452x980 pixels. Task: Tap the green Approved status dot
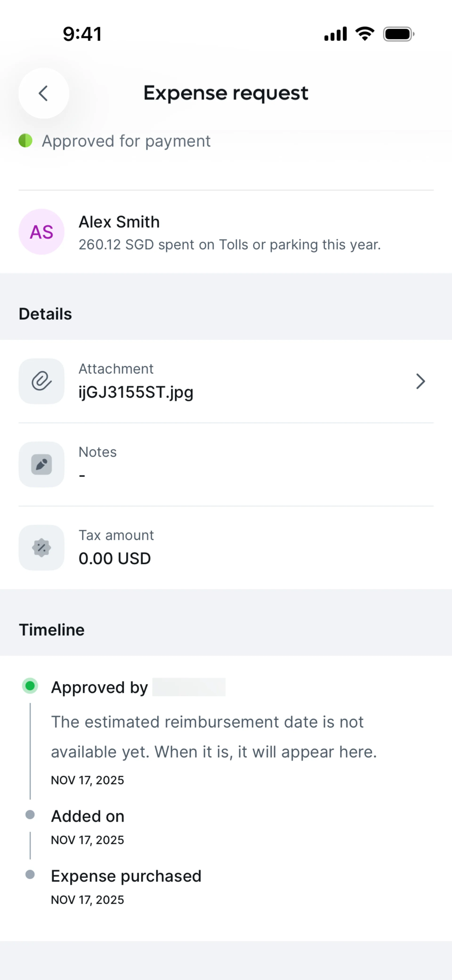[25, 141]
